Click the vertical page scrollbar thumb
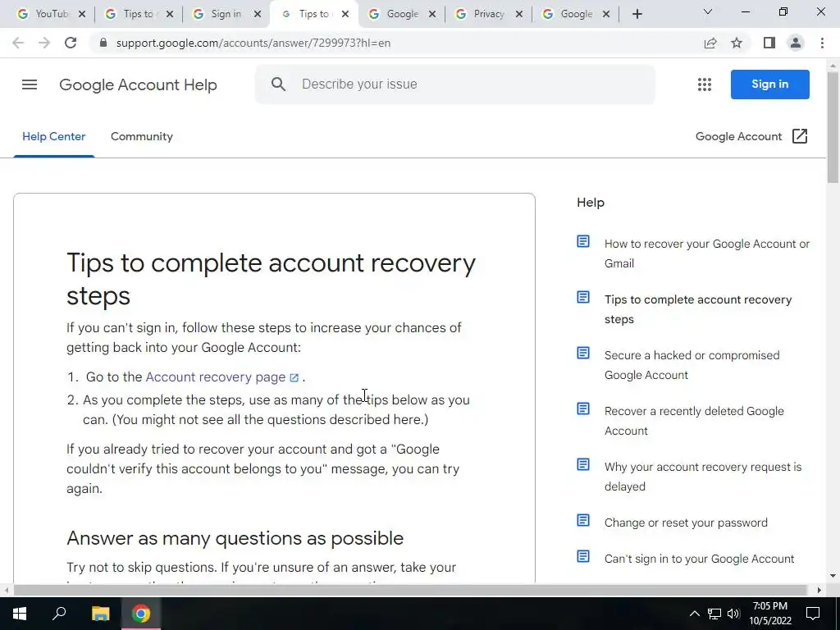The height and width of the screenshot is (630, 840). [833, 127]
